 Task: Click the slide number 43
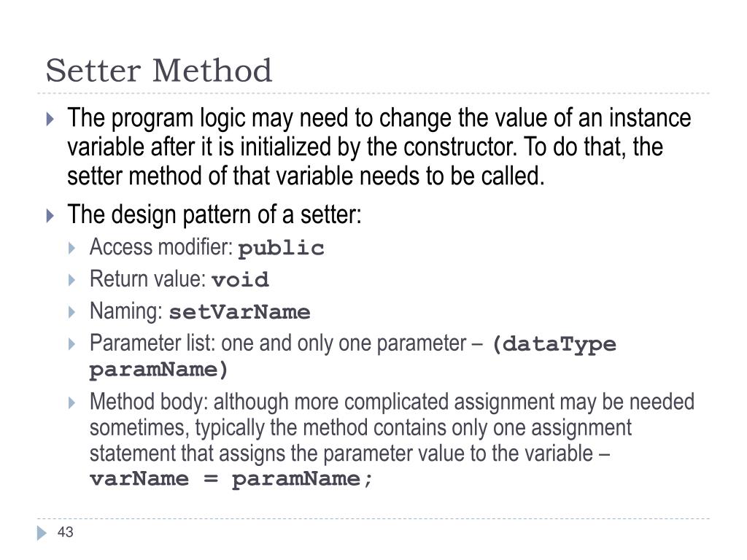pos(65,532)
